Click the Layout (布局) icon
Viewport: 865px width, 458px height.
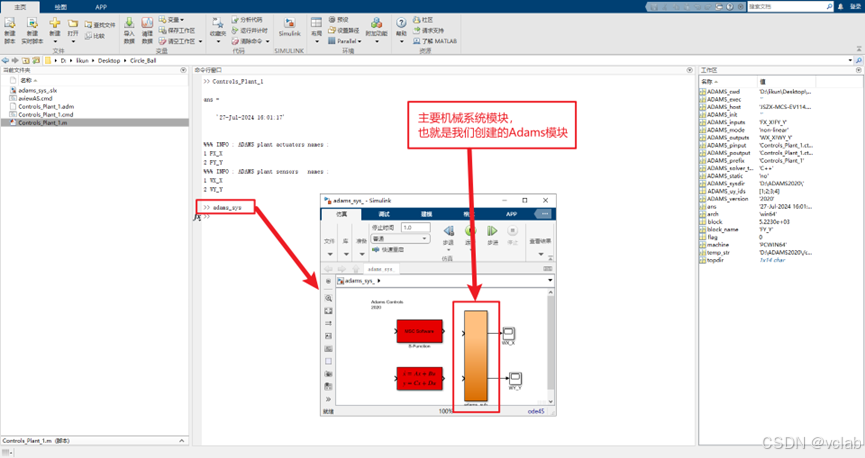pos(316,23)
